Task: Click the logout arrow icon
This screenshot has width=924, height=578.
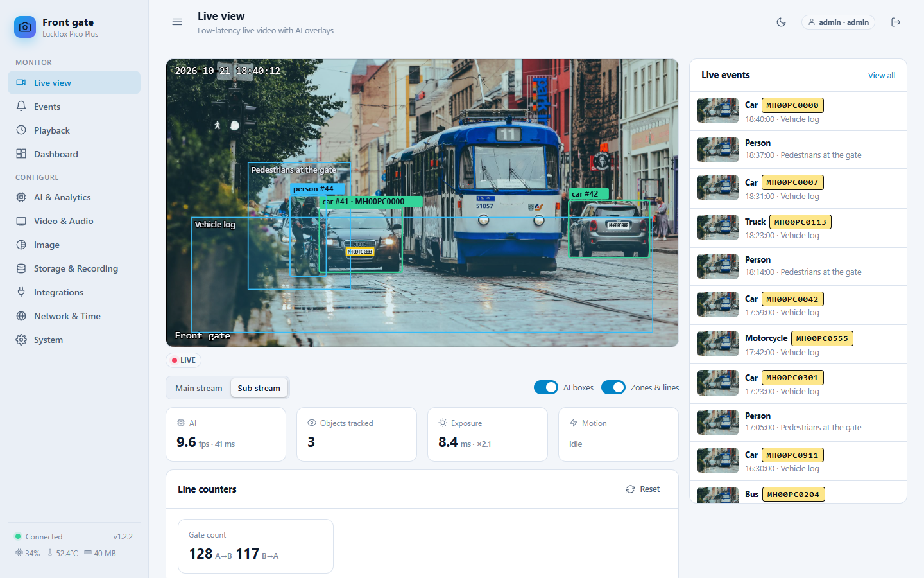Action: pyautogui.click(x=896, y=22)
